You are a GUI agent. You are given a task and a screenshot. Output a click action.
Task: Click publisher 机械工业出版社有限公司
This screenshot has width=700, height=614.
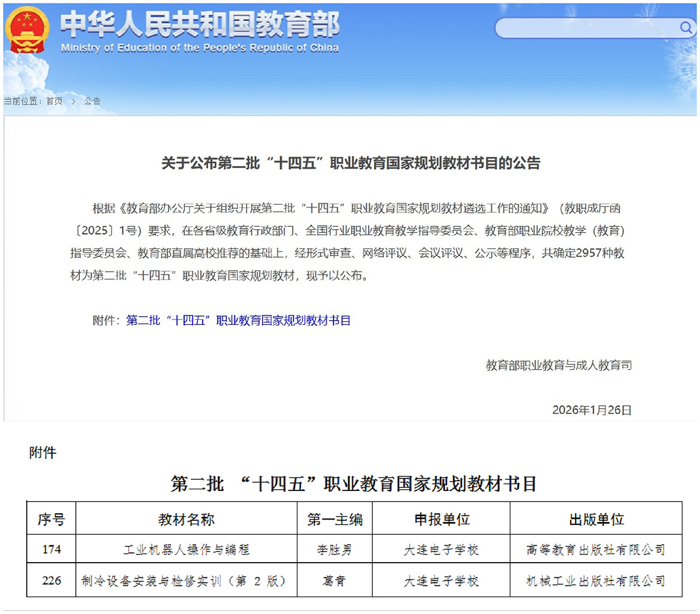coord(596,581)
